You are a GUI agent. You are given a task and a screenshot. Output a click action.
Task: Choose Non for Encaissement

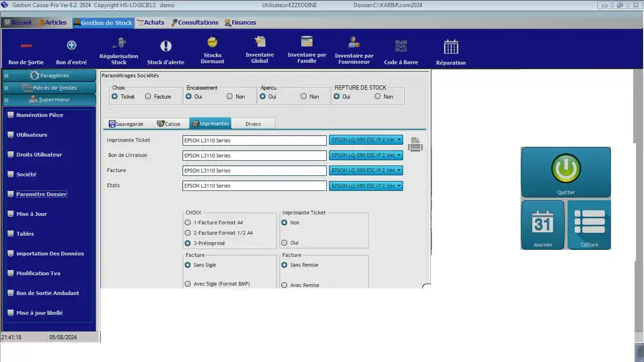point(230,97)
